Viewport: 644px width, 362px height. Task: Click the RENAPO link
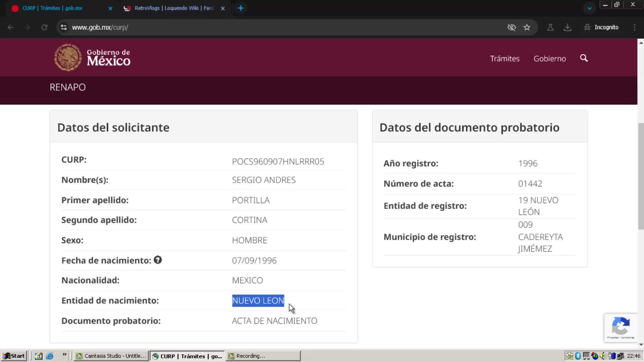[x=67, y=87]
